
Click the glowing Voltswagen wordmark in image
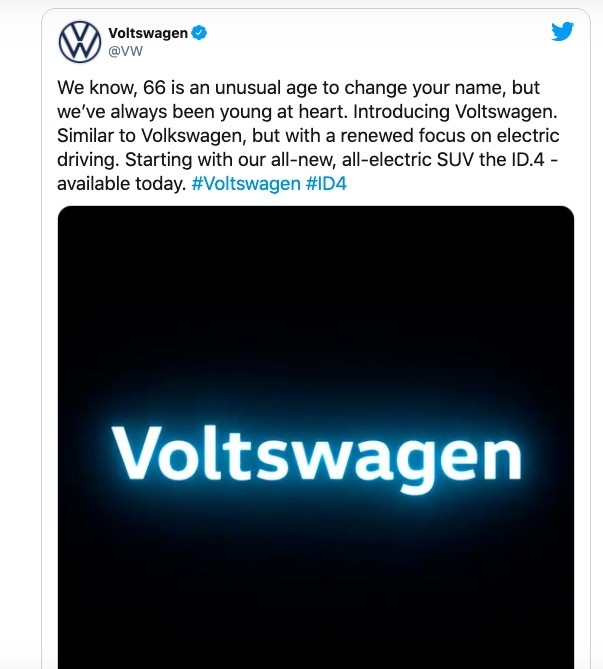pos(316,457)
